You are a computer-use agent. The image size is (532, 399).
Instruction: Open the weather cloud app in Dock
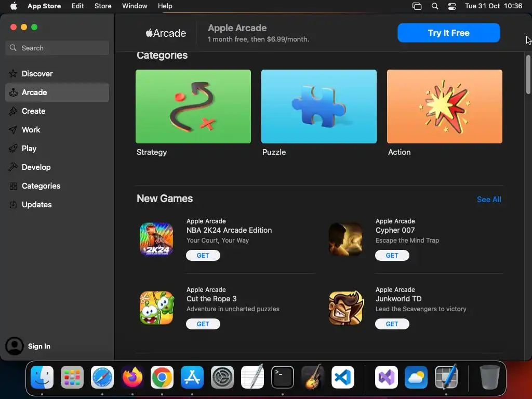tap(416, 377)
